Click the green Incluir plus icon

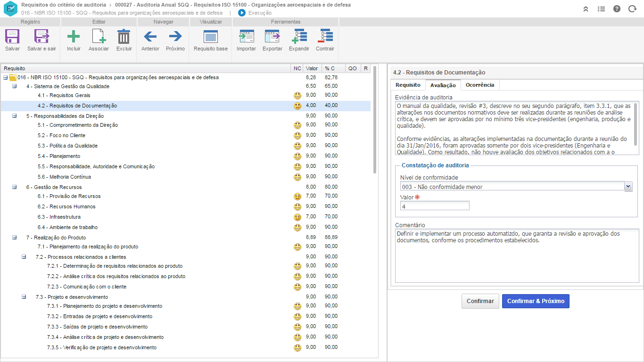(74, 37)
